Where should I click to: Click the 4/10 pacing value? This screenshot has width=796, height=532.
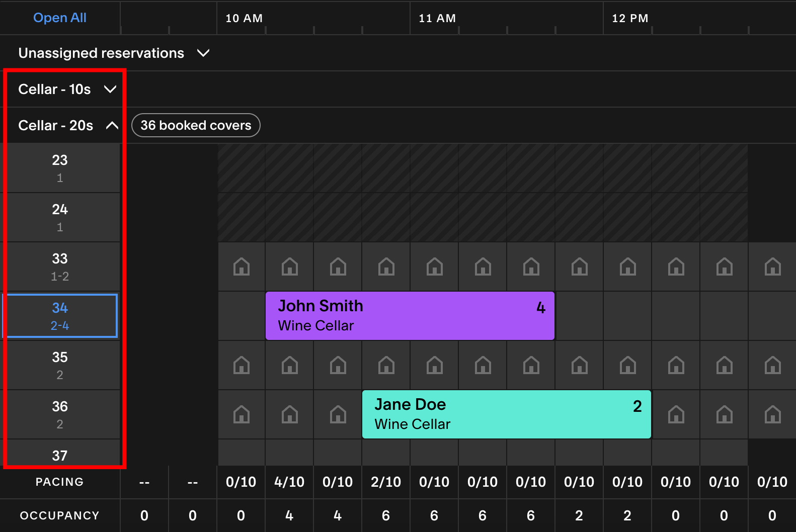click(x=289, y=482)
